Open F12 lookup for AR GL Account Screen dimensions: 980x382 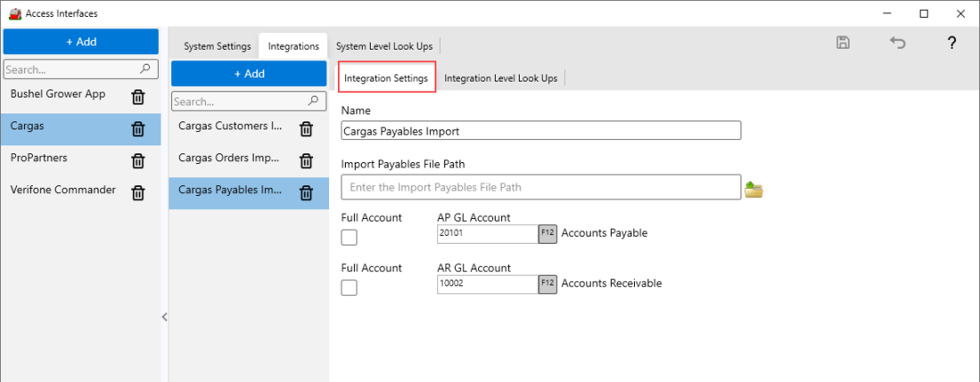click(547, 284)
